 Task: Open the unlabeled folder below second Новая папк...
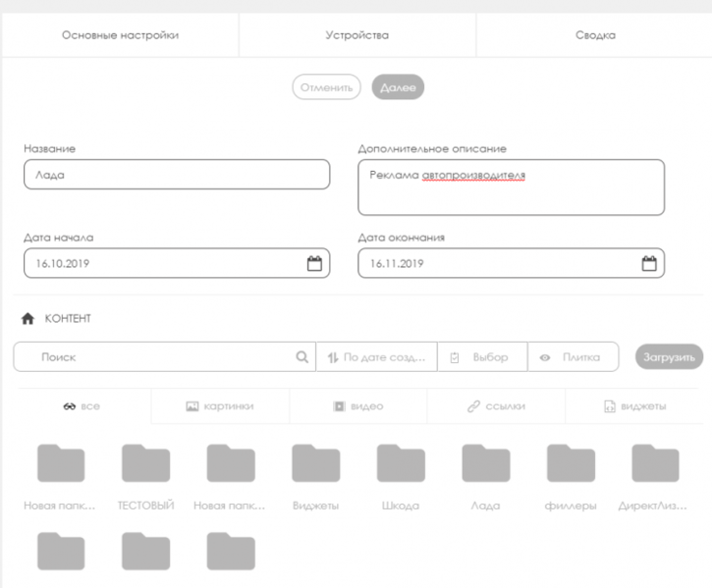(x=231, y=552)
